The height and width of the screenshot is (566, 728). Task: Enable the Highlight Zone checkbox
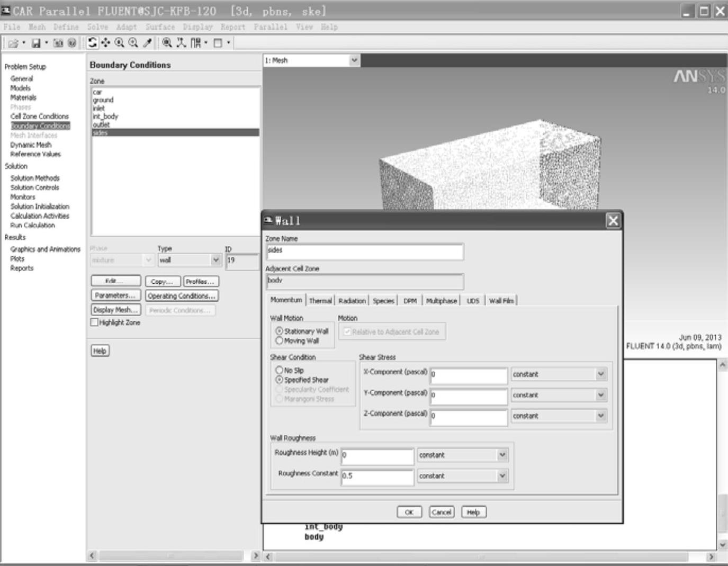[94, 322]
